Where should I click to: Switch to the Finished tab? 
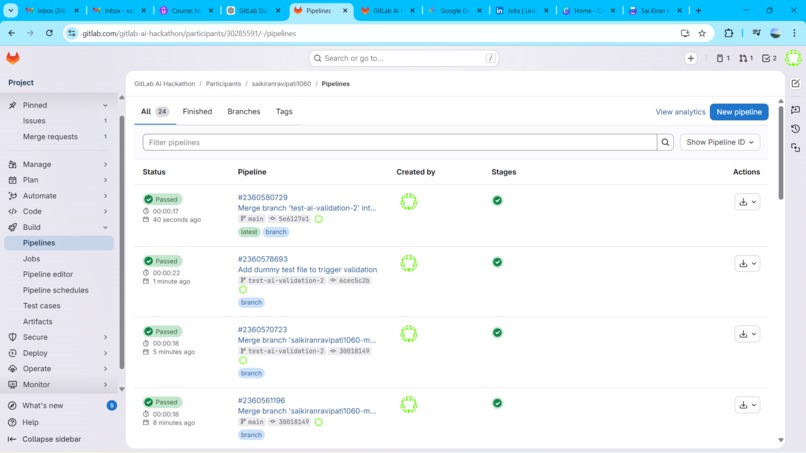[x=197, y=112]
